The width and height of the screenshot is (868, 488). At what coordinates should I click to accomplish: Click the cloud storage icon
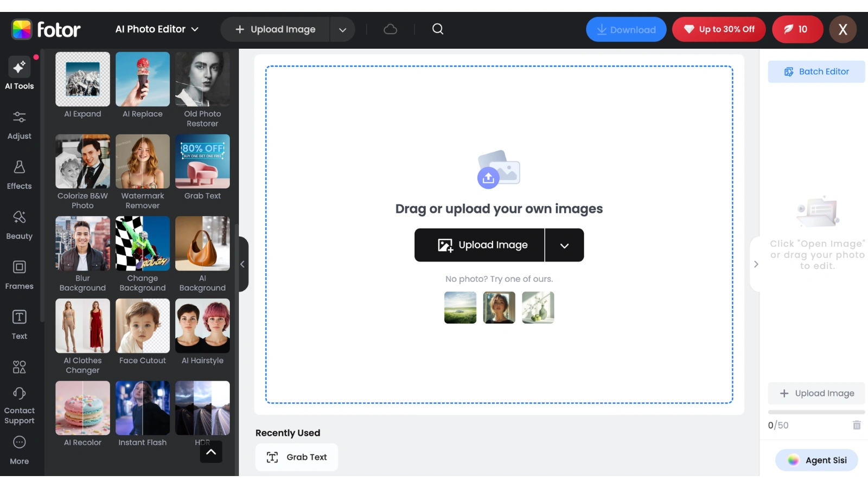pyautogui.click(x=391, y=29)
